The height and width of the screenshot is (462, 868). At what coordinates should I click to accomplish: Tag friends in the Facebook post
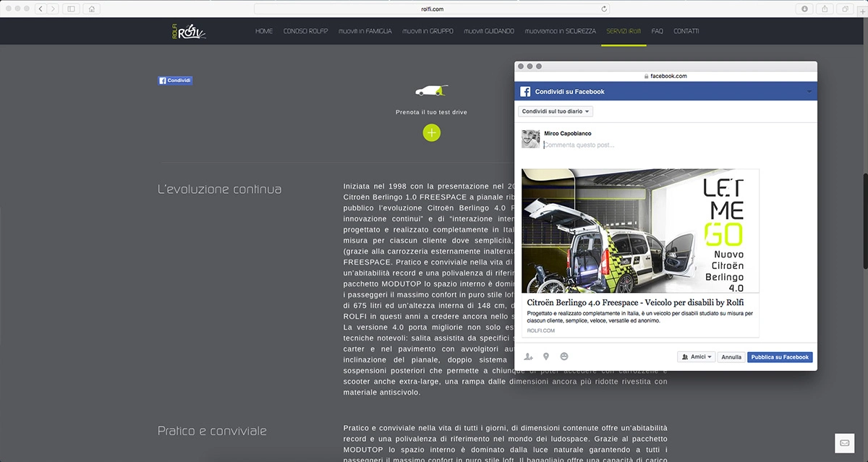click(x=529, y=356)
